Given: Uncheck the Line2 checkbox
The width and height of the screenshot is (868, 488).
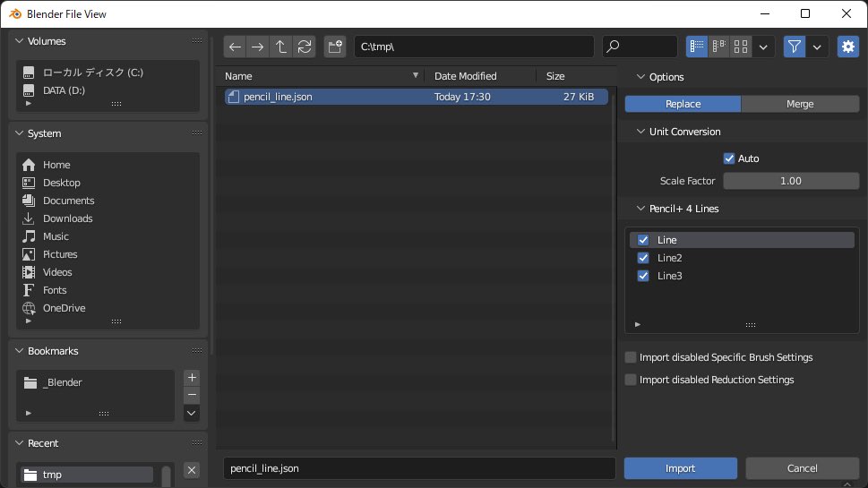Looking at the screenshot, I should (643, 258).
